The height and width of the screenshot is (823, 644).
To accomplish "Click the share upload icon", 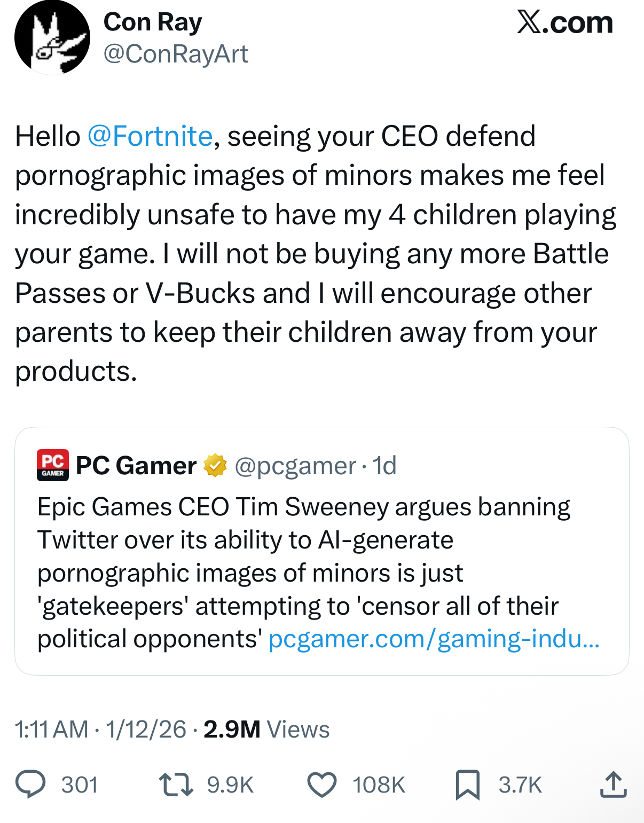I will click(x=613, y=785).
